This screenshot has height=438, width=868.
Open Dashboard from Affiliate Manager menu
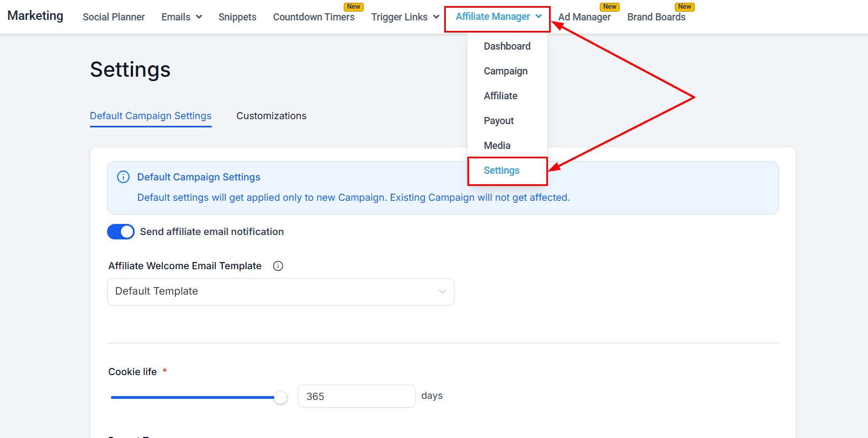coord(507,46)
